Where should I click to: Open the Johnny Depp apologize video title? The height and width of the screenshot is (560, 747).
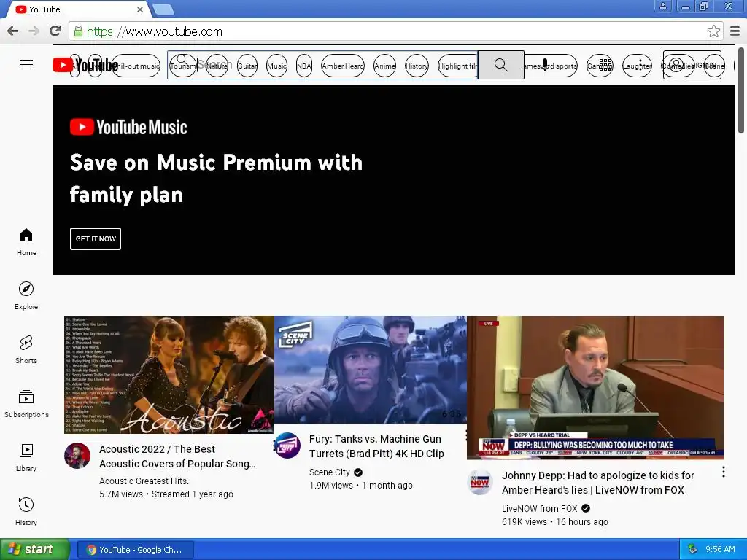(597, 483)
